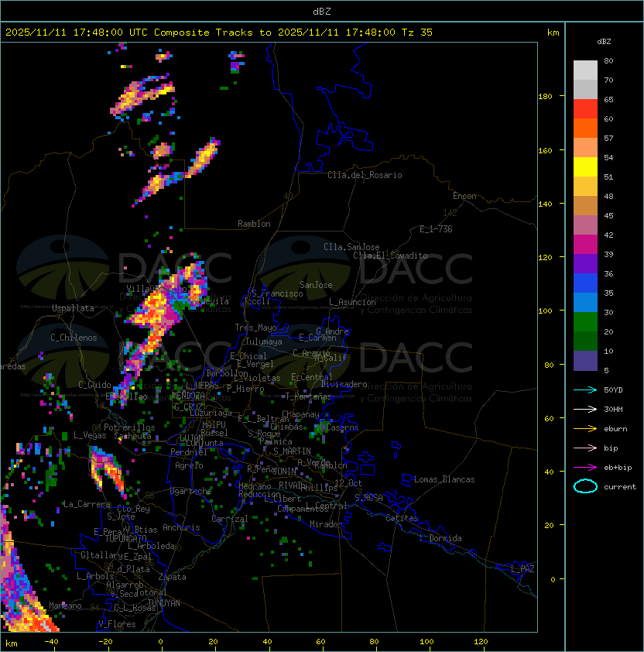Click the S_MARTIN label on map

[292, 451]
